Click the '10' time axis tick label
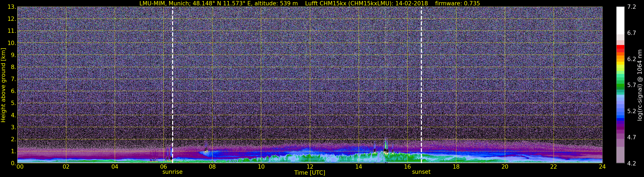Screen dimensions: 644x177 point(261,166)
